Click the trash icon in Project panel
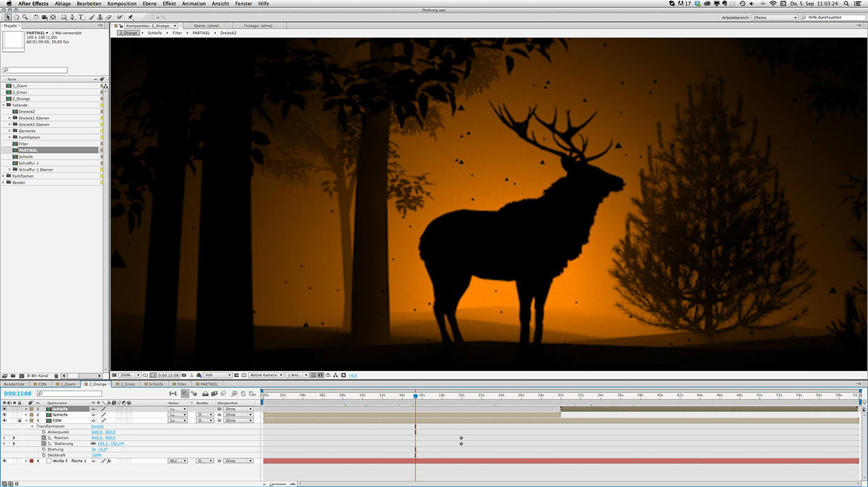Image resolution: width=868 pixels, height=487 pixels. 56,375
